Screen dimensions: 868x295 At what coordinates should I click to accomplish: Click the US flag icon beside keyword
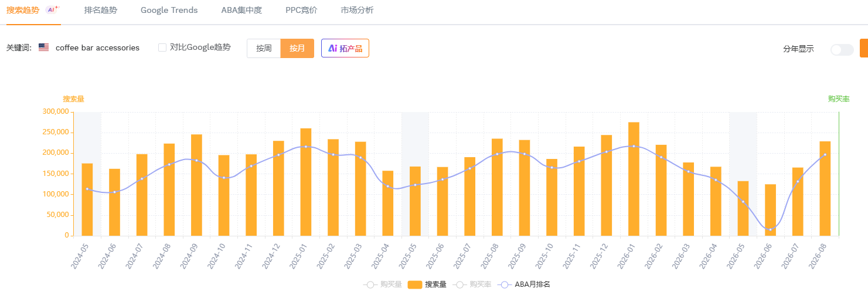pyautogui.click(x=43, y=48)
